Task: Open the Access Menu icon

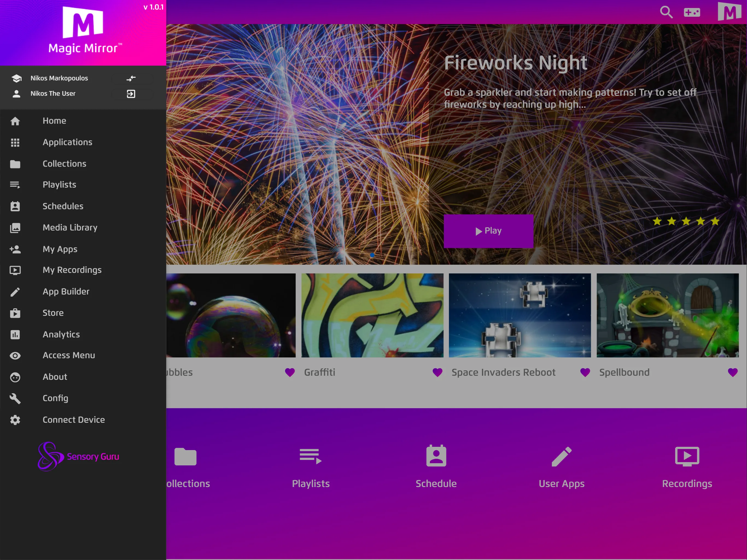Action: (x=15, y=355)
